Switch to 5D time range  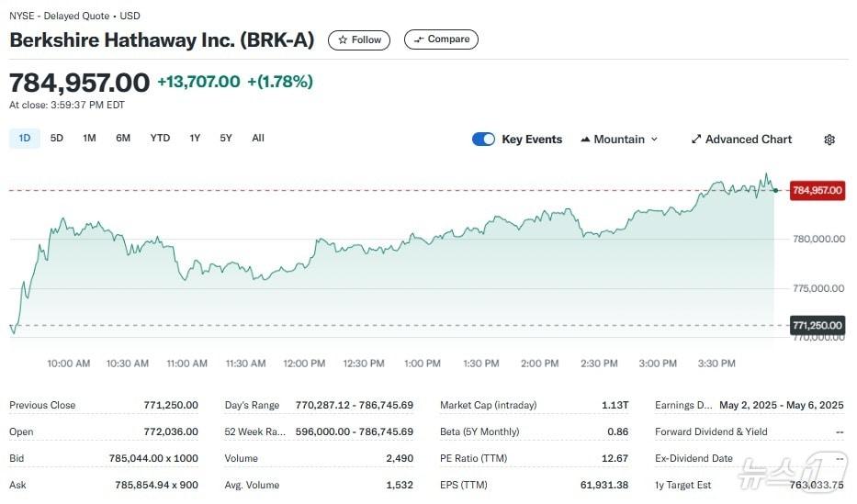point(57,139)
